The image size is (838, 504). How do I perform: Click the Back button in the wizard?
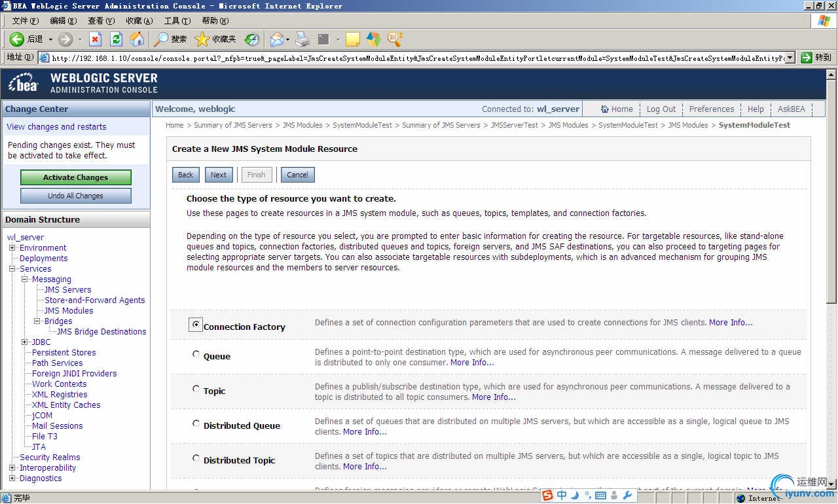186,175
